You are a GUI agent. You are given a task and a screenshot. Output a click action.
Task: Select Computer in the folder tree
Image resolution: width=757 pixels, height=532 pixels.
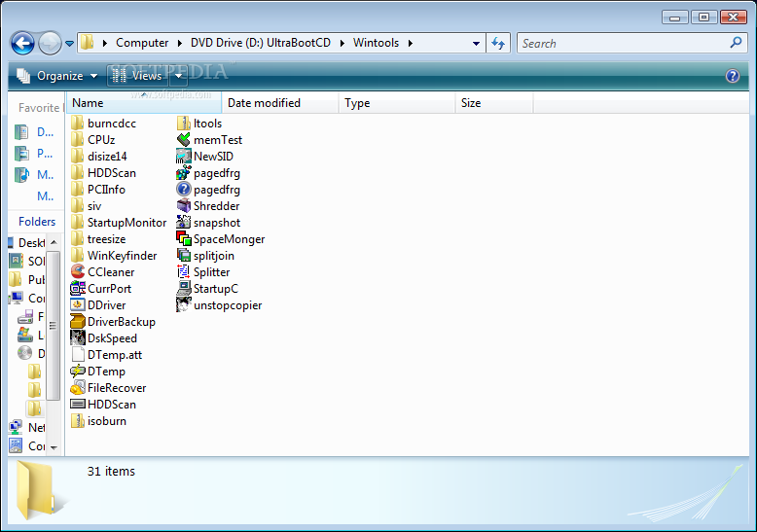click(26, 298)
